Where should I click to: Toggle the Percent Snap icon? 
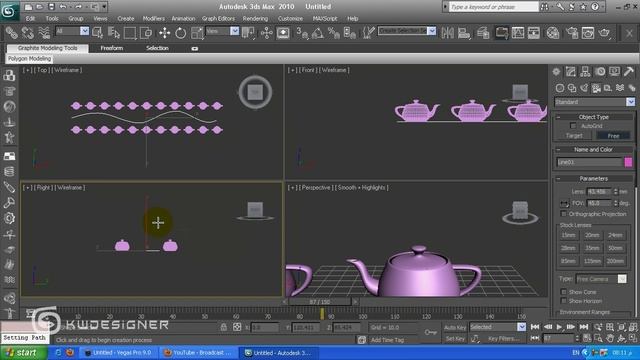[333, 33]
